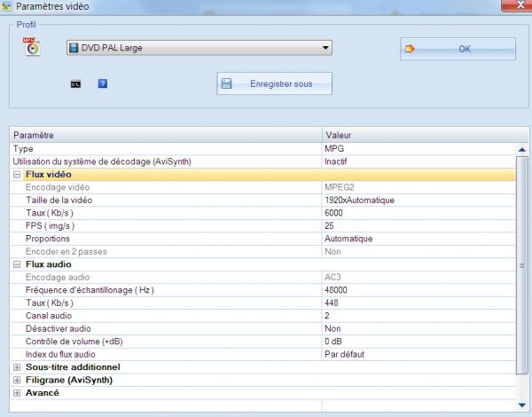The height and width of the screenshot is (417, 532).
Task: Click the blue help question mark icon
Action: pos(103,84)
